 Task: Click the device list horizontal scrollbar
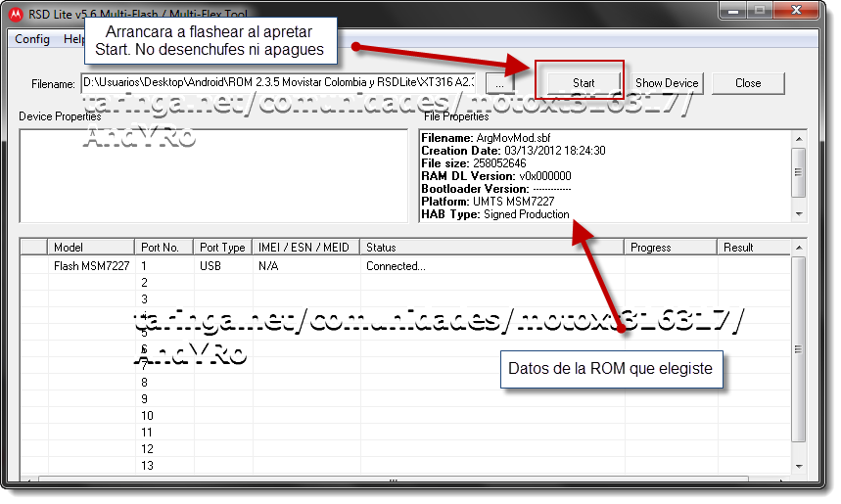(394, 480)
